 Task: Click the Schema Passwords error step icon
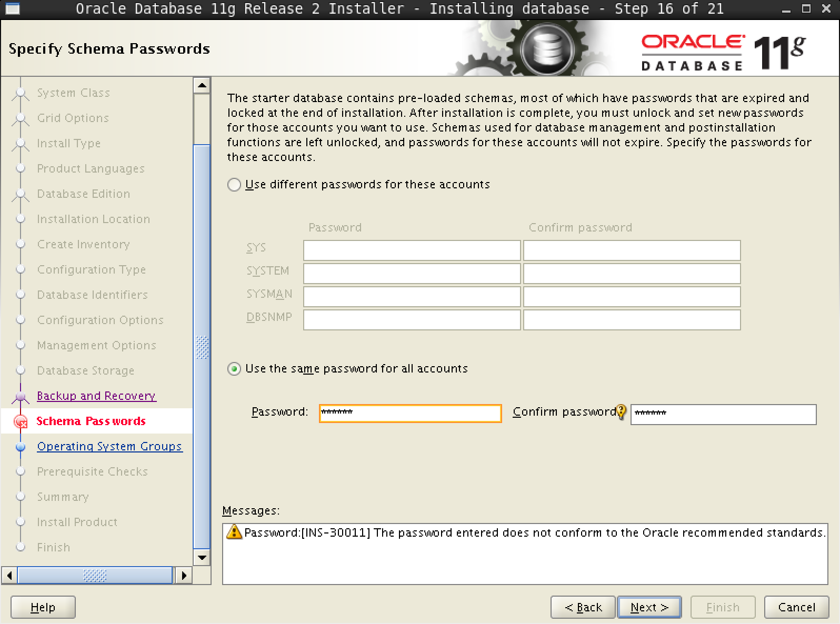pyautogui.click(x=21, y=421)
